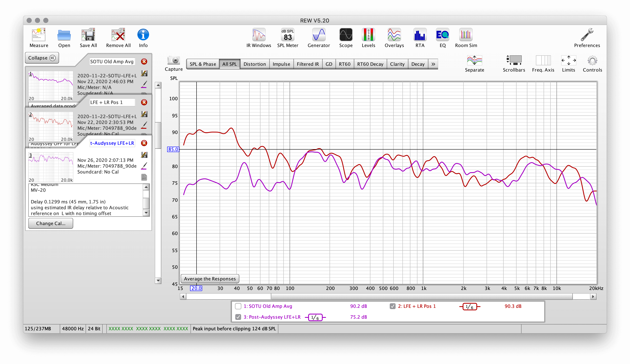The height and width of the screenshot is (364, 630).
Task: Open the RT60 Decay tab
Action: click(370, 64)
